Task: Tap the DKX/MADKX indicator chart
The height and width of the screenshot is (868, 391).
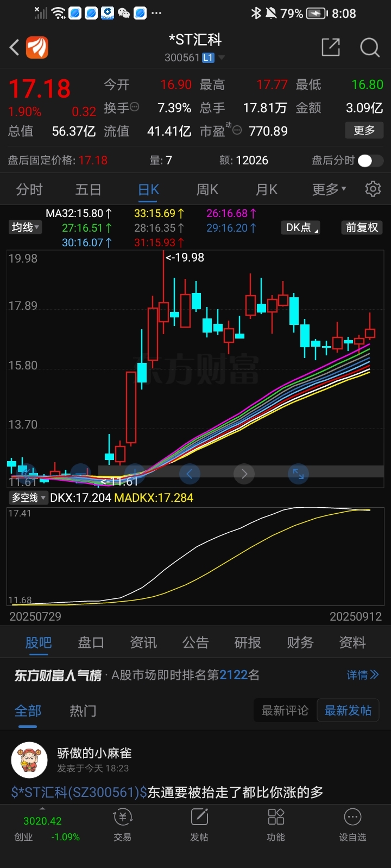Action: pos(195,557)
